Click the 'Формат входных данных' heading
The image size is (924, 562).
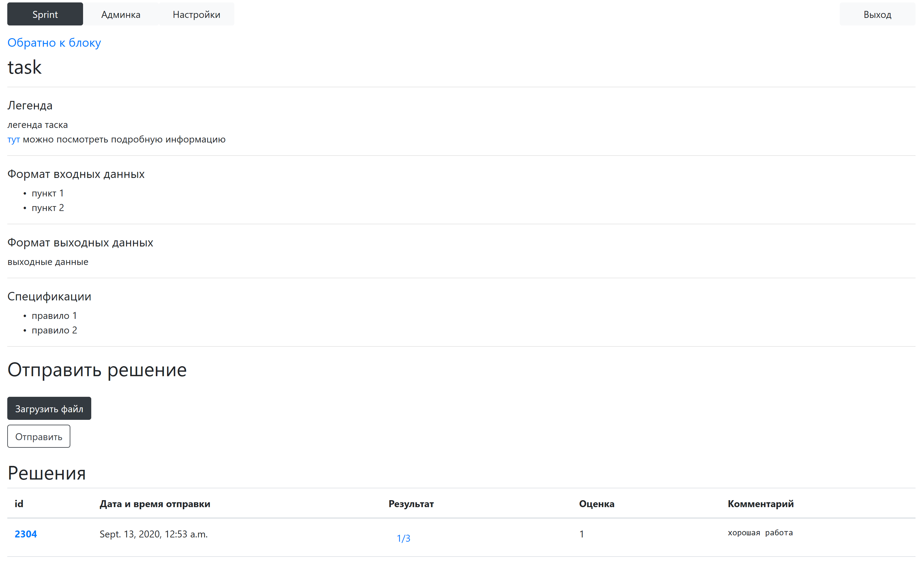[76, 174]
